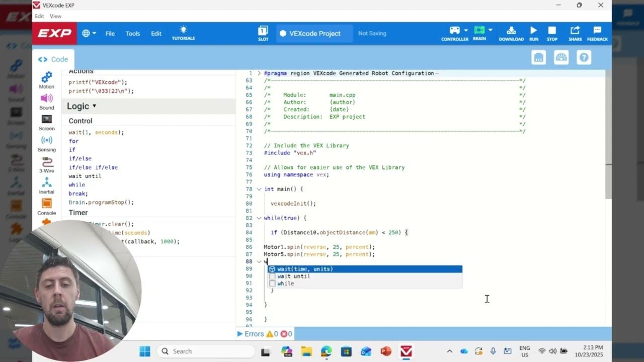Screen dimensions: 644x362
Task: Click in the taskbar Search box
Action: click(206, 351)
